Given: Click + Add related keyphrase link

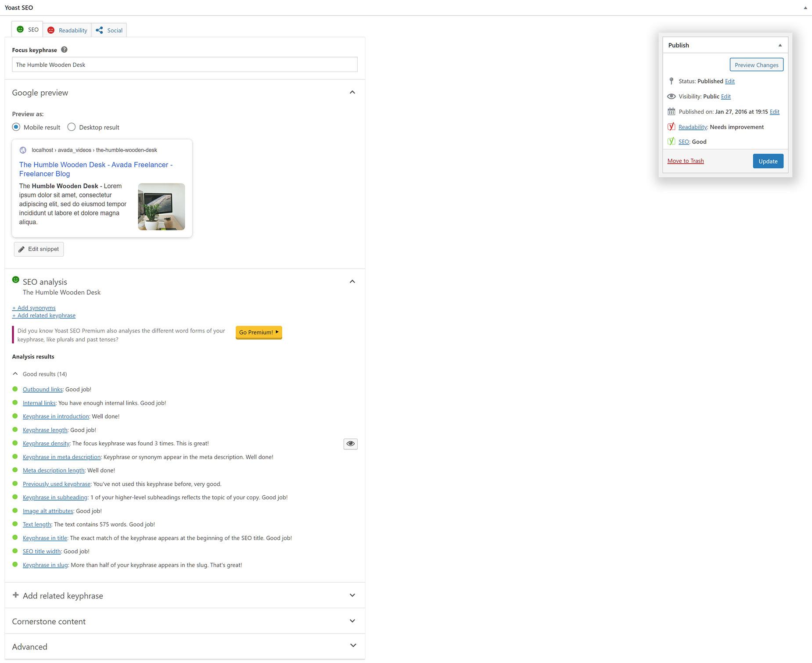Looking at the screenshot, I should coord(44,315).
